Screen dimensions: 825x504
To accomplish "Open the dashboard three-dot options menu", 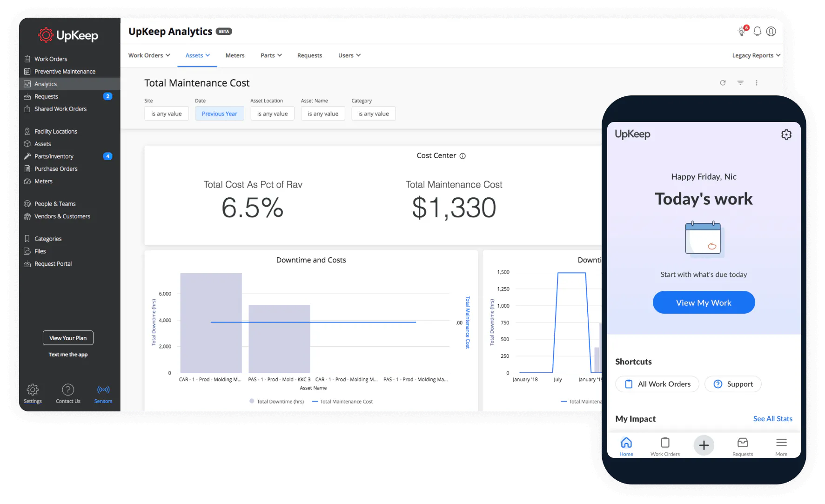I will [757, 83].
